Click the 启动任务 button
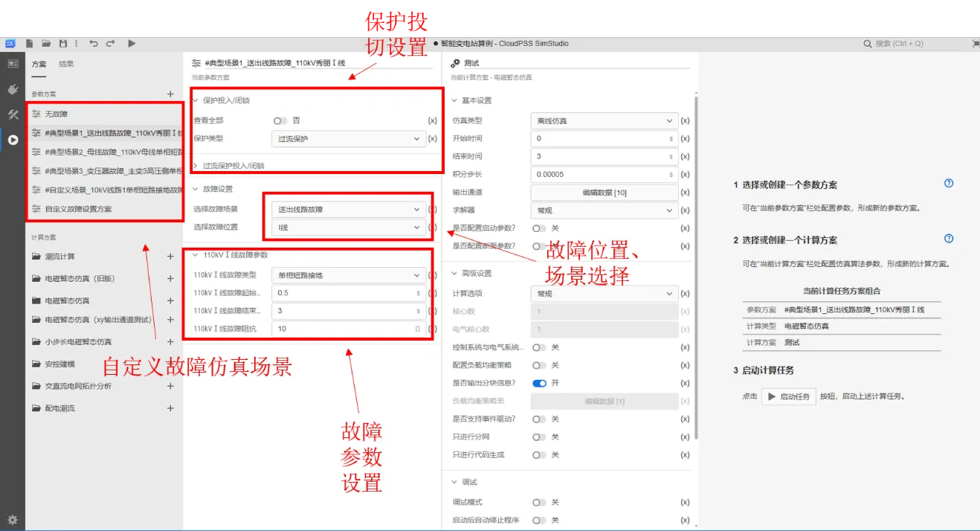980x531 pixels. coord(788,396)
